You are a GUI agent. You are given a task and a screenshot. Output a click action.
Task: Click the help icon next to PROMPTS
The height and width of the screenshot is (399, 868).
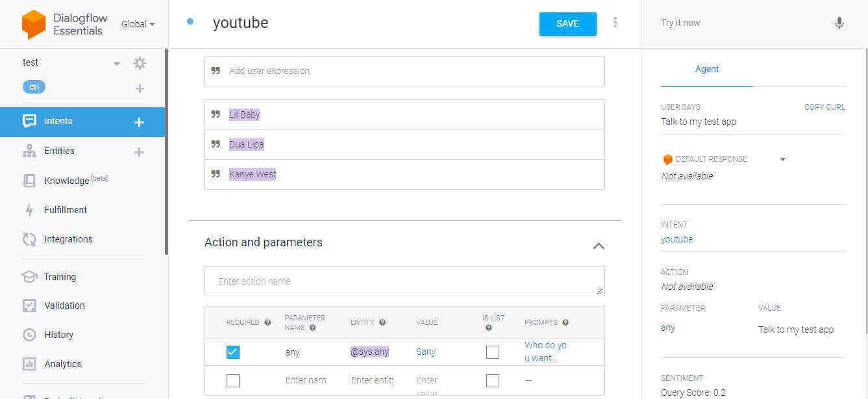pos(565,322)
